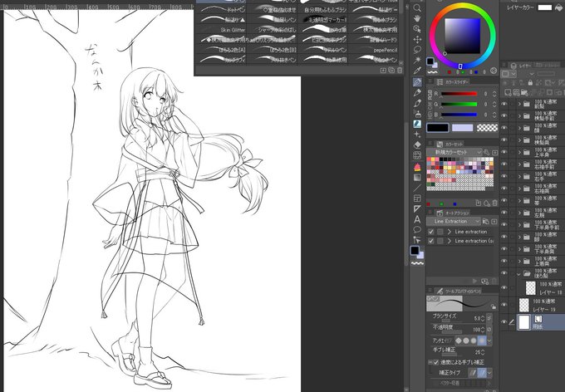Select the active Pen tool
The height and width of the screenshot is (392, 565).
417,82
